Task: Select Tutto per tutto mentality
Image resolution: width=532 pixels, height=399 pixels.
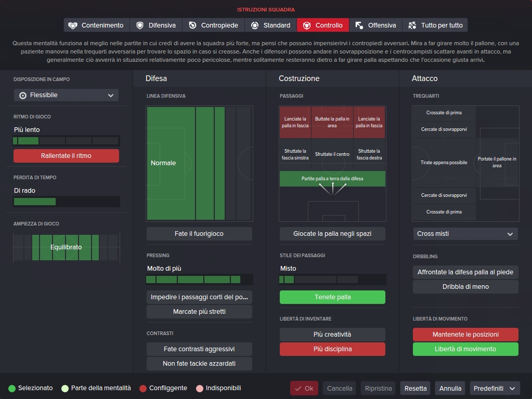Action: (x=435, y=25)
